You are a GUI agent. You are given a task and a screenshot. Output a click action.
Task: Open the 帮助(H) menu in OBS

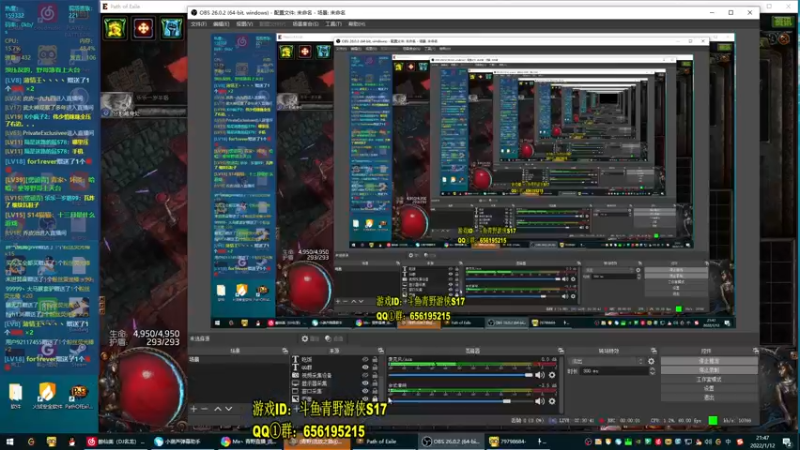[x=357, y=24]
